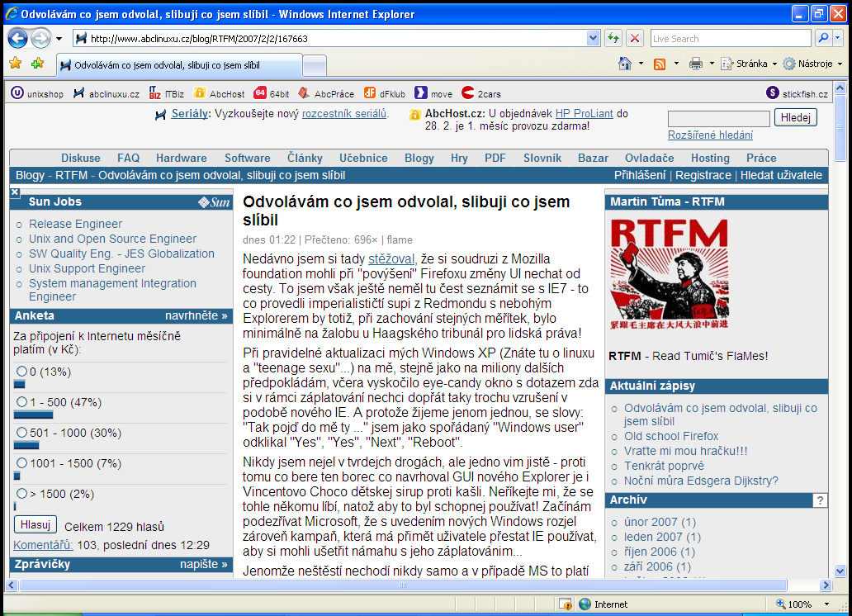Open the Registrace link
This screenshot has width=852, height=616.
coord(703,175)
